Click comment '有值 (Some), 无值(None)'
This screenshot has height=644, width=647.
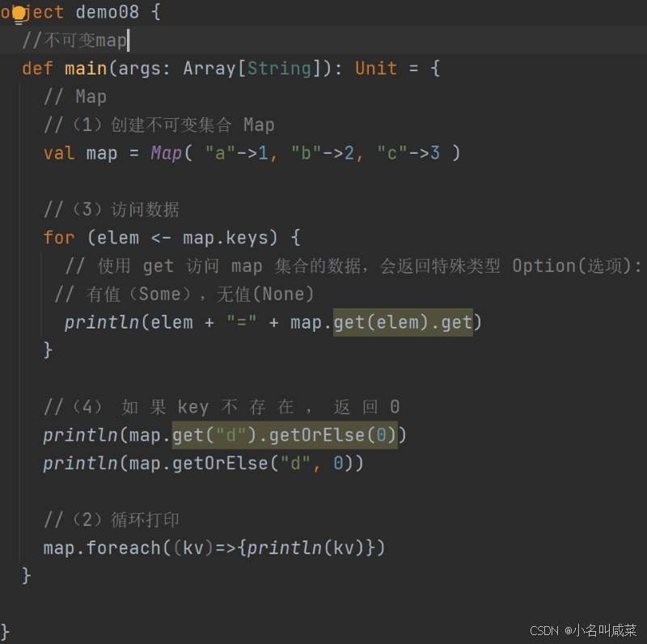(184, 294)
